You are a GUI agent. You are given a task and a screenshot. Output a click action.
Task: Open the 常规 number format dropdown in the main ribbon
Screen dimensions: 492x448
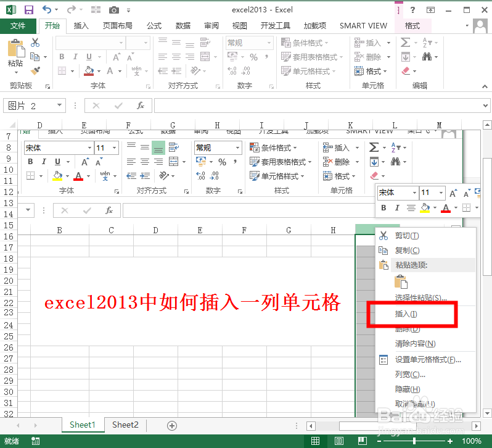point(269,43)
